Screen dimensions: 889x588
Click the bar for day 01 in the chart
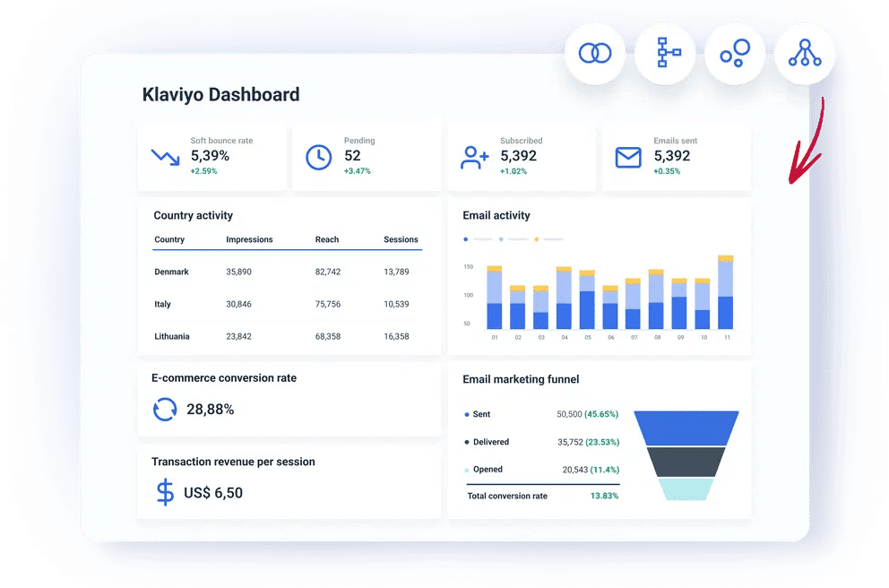[x=495, y=297]
